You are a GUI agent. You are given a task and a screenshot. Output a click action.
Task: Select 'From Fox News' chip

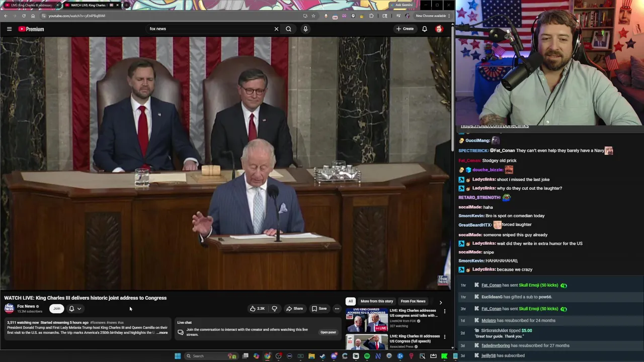[413, 301]
